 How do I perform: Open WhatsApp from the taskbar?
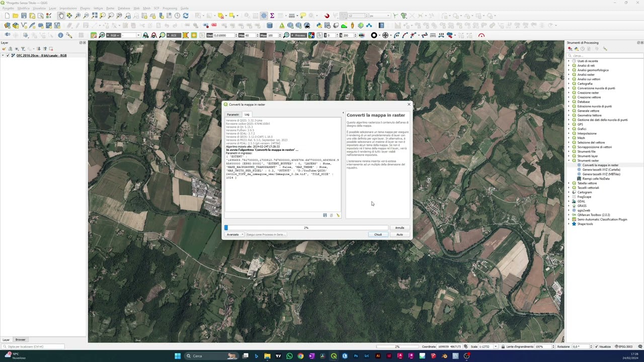click(x=289, y=356)
